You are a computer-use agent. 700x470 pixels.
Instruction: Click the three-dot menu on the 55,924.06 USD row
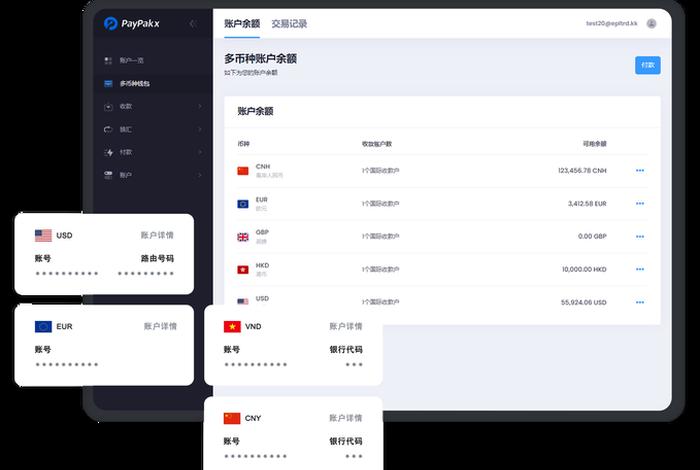(x=640, y=302)
